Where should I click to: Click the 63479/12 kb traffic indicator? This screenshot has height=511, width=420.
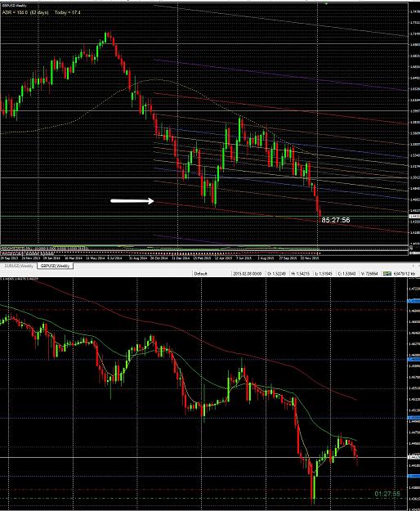(x=404, y=274)
